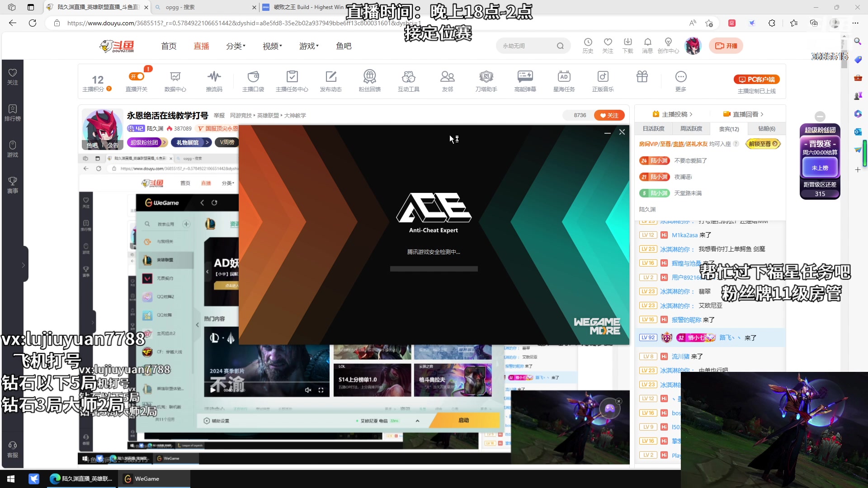868x488 pixels.
Task: Go to 直播 navigation item
Action: click(201, 46)
